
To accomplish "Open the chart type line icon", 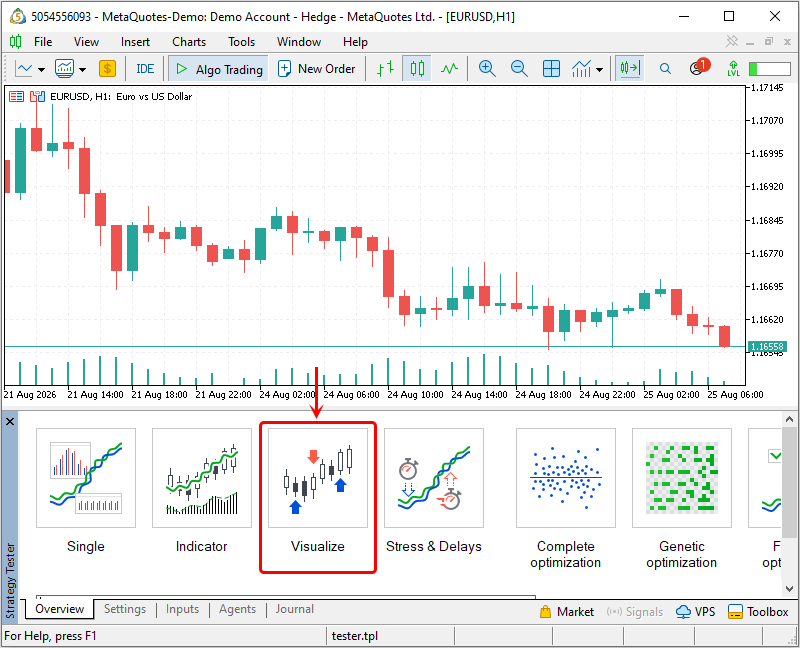I will (x=24, y=68).
